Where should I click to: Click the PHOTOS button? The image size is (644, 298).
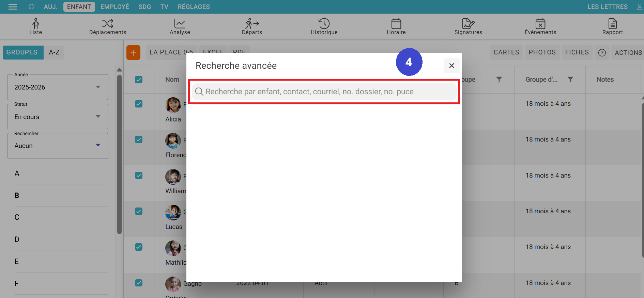(542, 52)
